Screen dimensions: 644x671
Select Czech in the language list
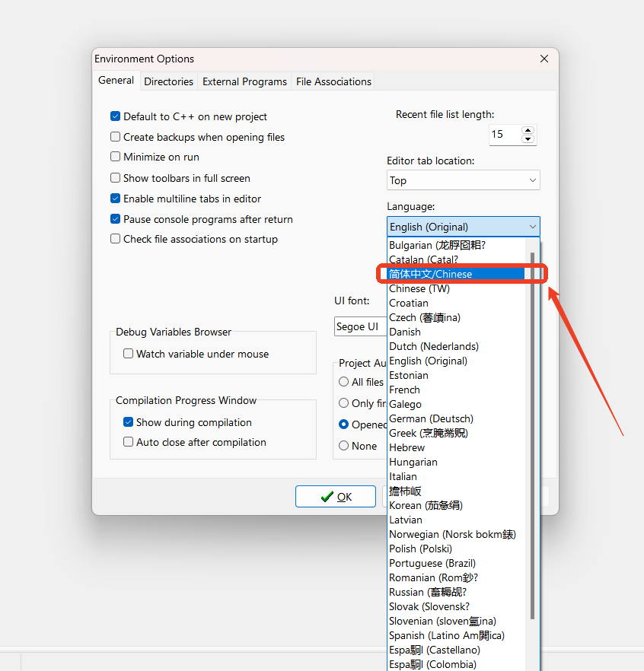tap(456, 318)
